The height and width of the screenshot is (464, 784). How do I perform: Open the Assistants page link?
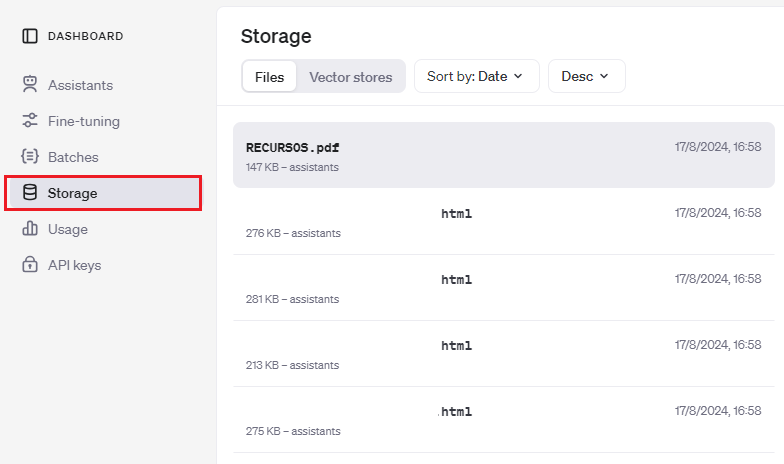(x=80, y=85)
